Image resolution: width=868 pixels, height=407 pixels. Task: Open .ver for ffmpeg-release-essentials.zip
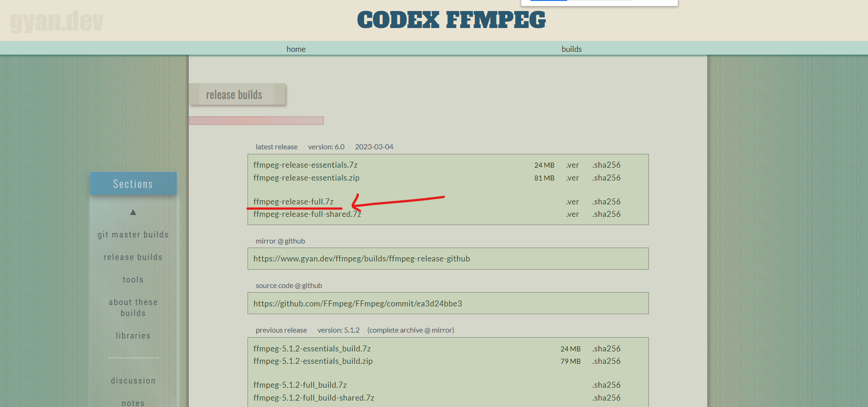pyautogui.click(x=572, y=178)
